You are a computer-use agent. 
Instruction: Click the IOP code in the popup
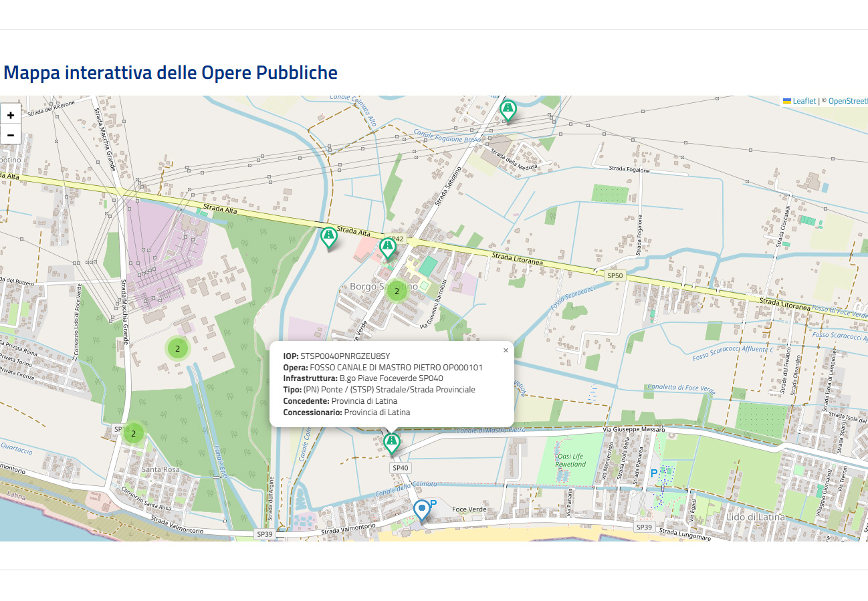tap(344, 356)
